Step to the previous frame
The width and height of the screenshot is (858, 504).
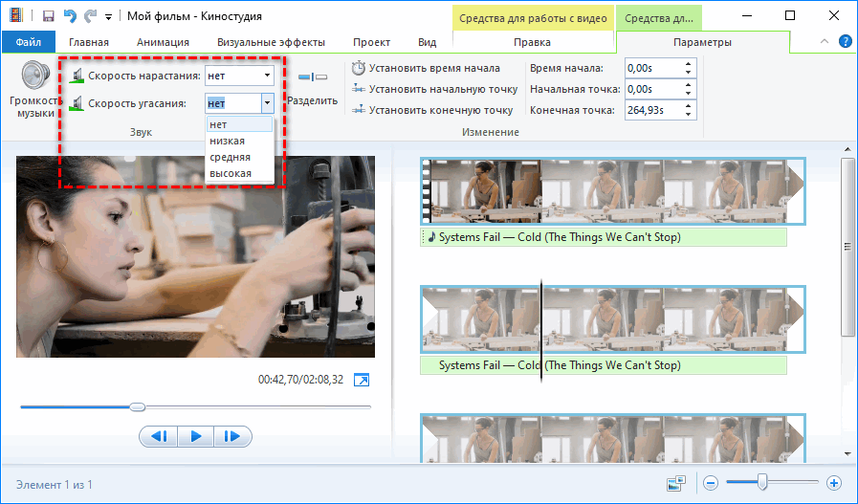tap(160, 436)
